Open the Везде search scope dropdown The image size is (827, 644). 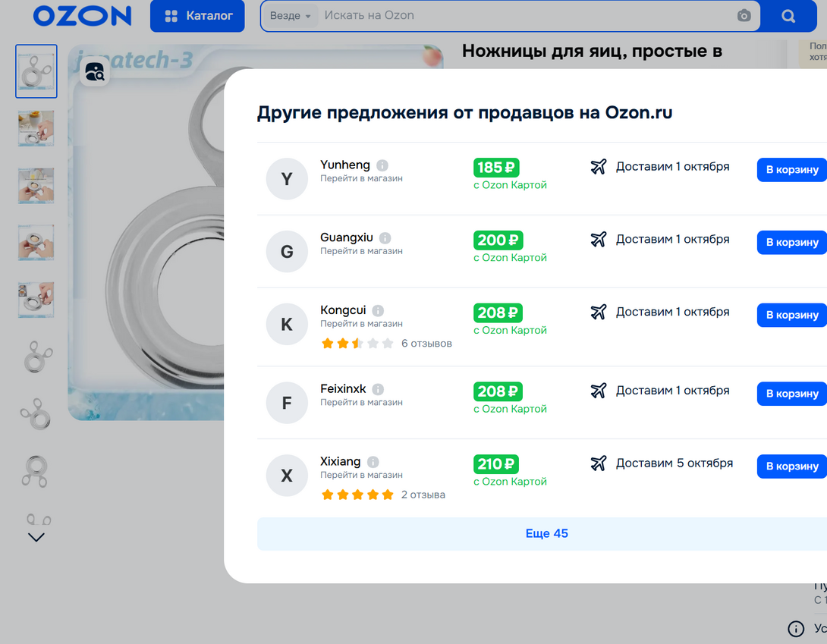click(x=291, y=16)
